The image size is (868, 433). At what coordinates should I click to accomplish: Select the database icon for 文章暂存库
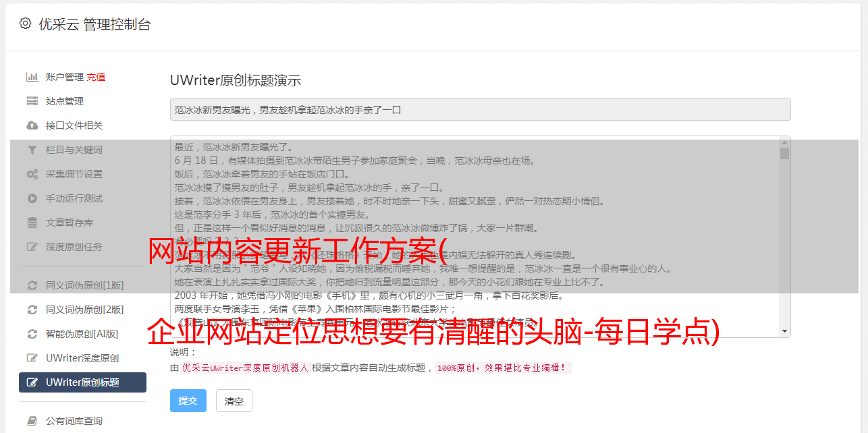[32, 223]
